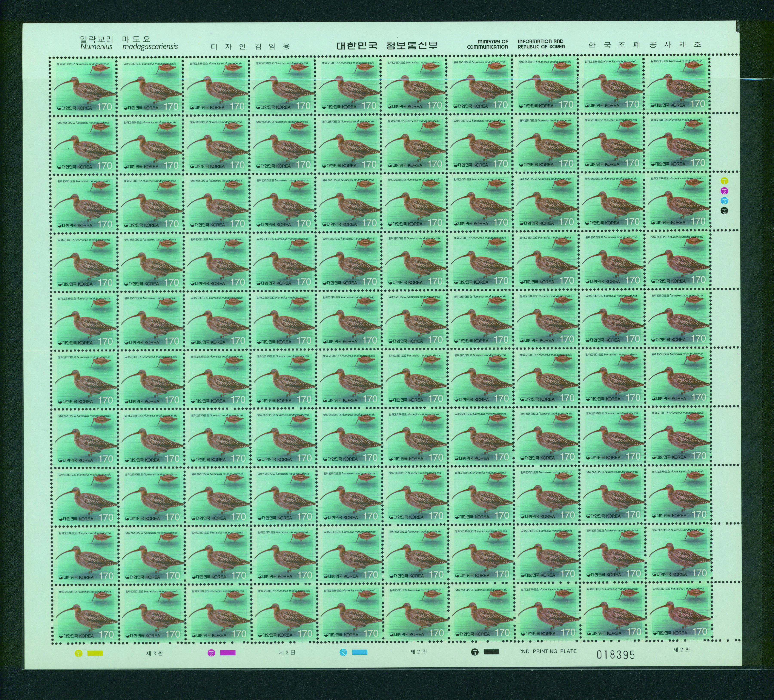Click the yellow color bar swatch

click(x=95, y=653)
